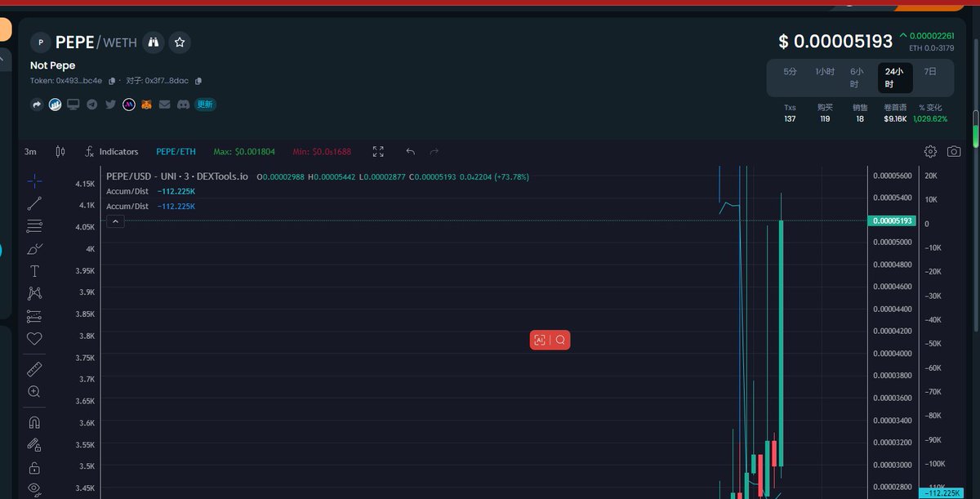Click the green 0.00005193 price axis label
This screenshot has width=980, height=499.
click(x=893, y=221)
